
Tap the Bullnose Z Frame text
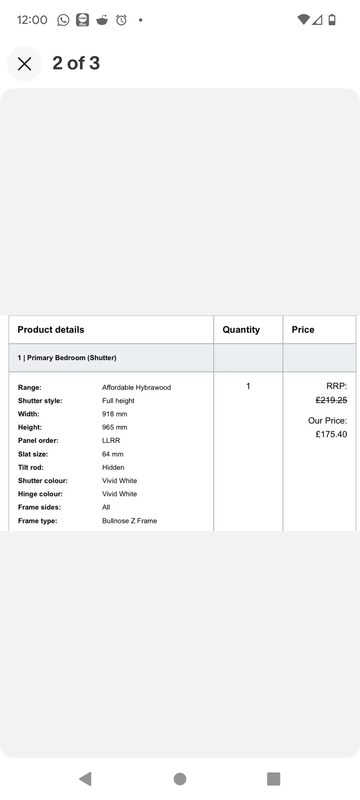[130, 521]
